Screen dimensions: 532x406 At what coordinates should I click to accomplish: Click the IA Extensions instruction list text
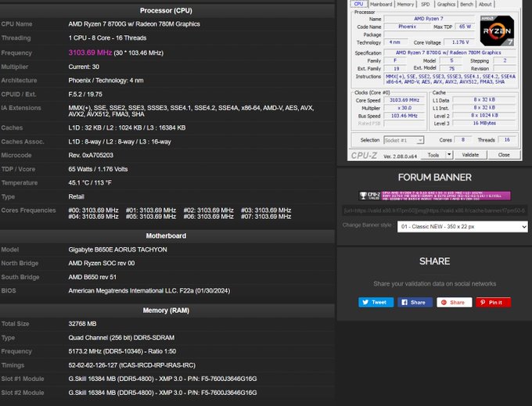click(x=191, y=111)
